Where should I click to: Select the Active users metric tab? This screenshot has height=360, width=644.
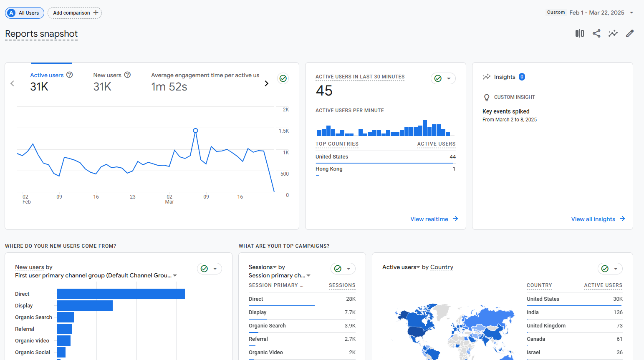47,76
